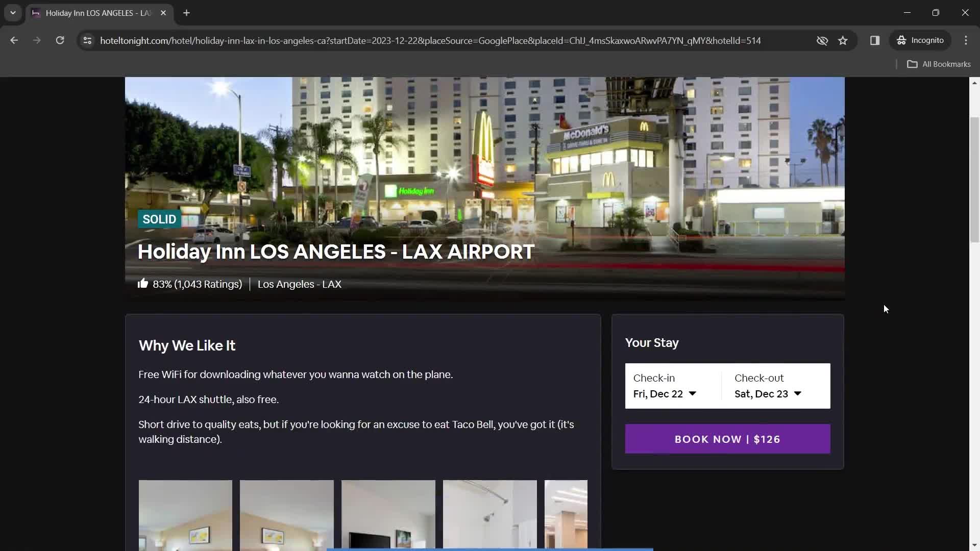The image size is (980, 551).
Task: Click the address bar URL
Action: [430, 40]
